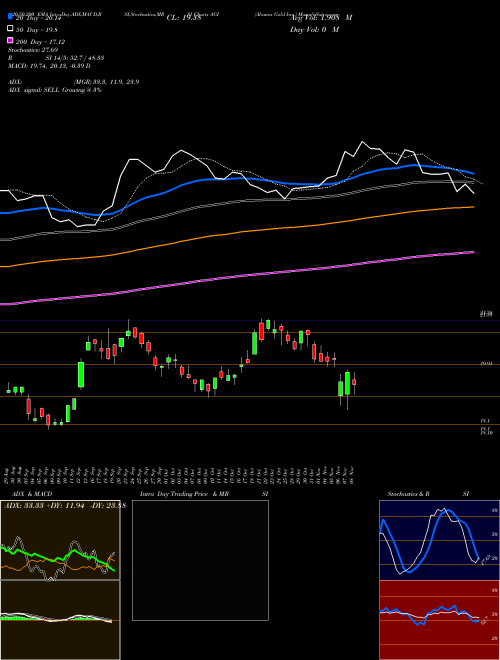
Task: Select the '20 Day - 20.14' label
Action: click(39, 18)
